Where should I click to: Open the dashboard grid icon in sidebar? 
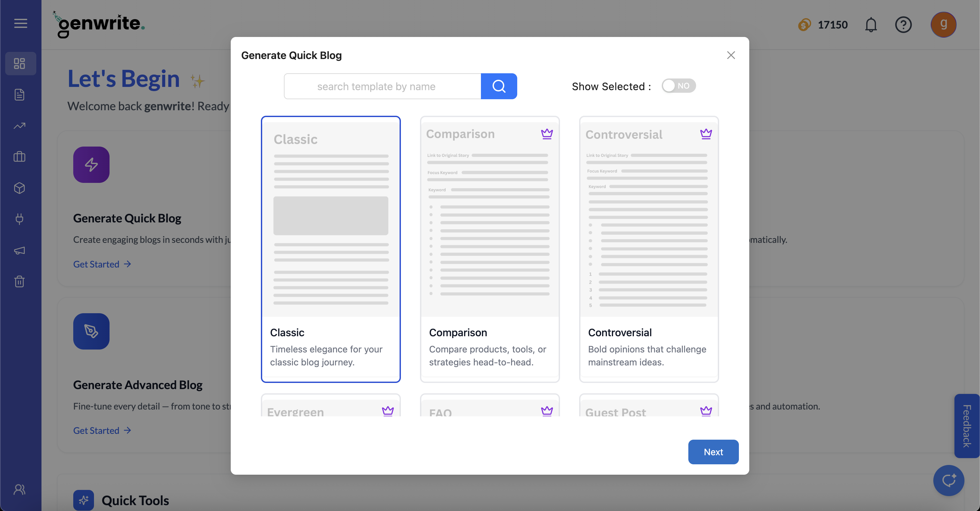(20, 64)
